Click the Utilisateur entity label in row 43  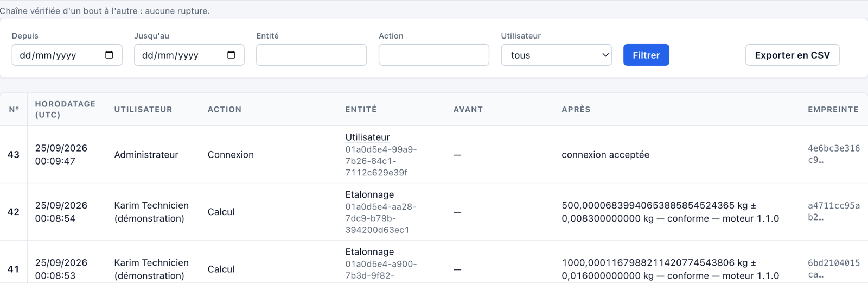(367, 137)
